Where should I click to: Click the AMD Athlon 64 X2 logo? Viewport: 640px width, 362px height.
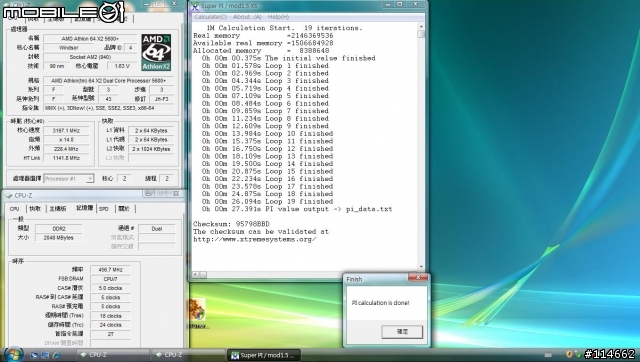click(x=156, y=52)
